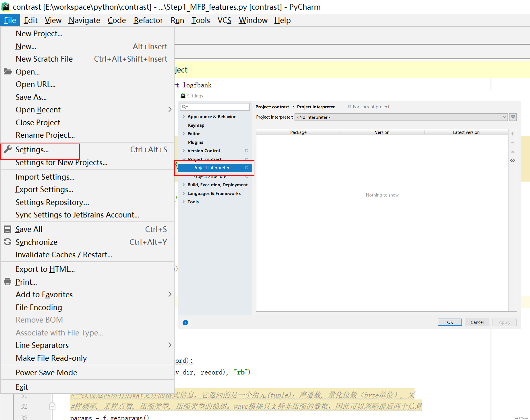Click the folder icon beside Open menu entry
Screen dimensions: 530x420
pos(8,72)
